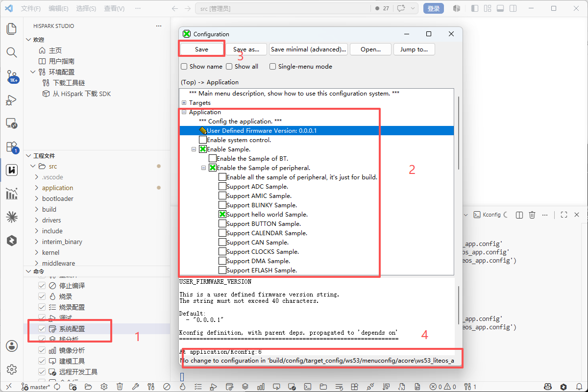Image resolution: width=588 pixels, height=392 pixels.
Task: Click the master branch indicator in status bar
Action: tap(35, 387)
